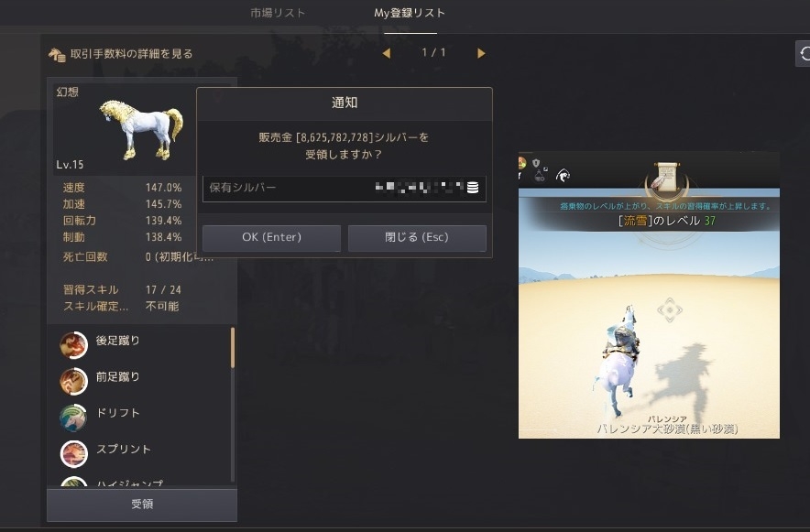
Task: Select the 前足蹴り skill icon
Action: [x=73, y=381]
